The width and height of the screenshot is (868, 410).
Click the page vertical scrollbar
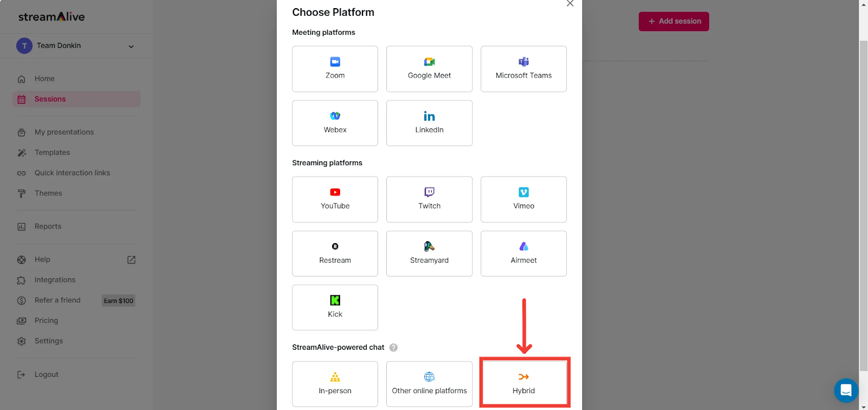tap(863, 205)
